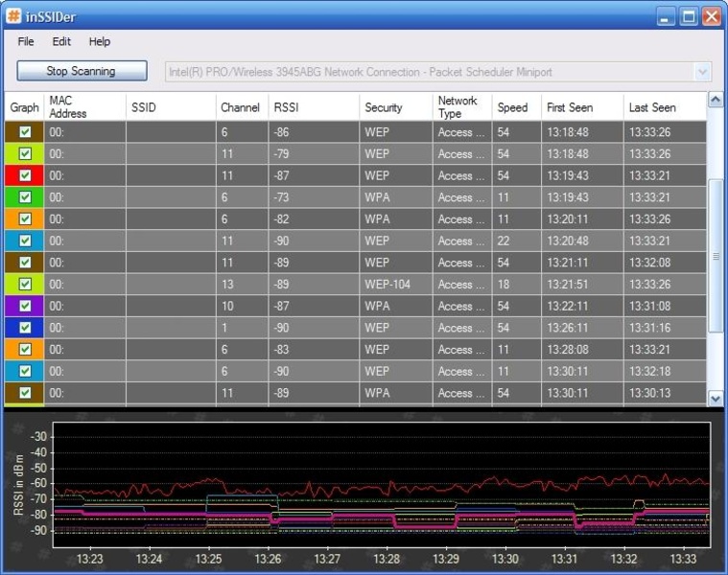Uncheck graph checkbox for RSSI -86 row
Viewport: 728px width, 575px height.
point(25,132)
